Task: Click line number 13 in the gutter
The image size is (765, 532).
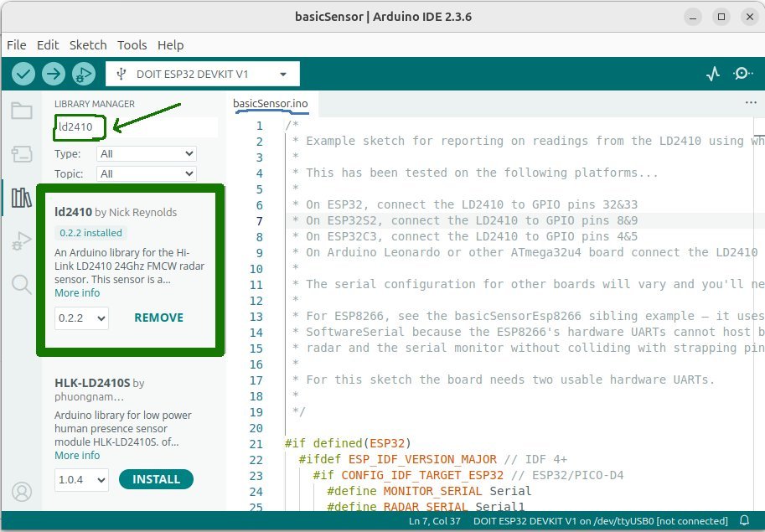Action: coord(256,317)
